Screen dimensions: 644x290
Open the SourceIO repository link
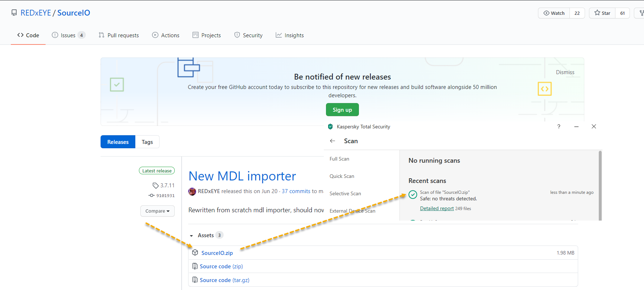[74, 13]
